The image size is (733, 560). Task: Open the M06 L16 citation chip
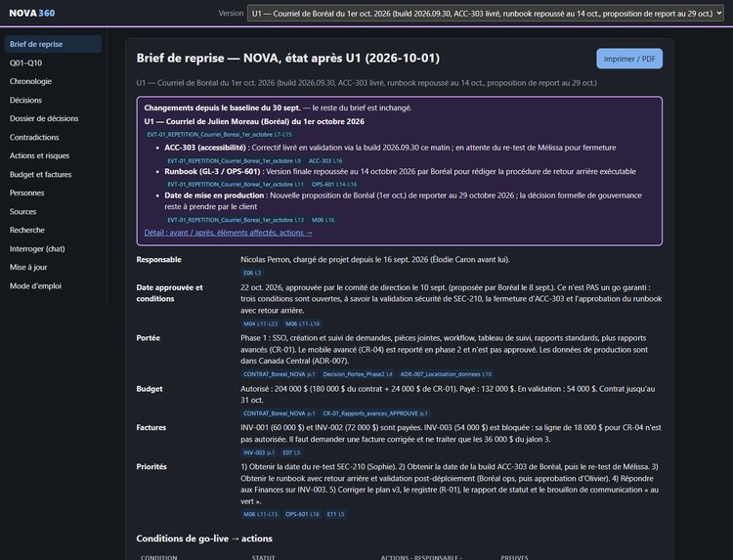pyautogui.click(x=323, y=220)
